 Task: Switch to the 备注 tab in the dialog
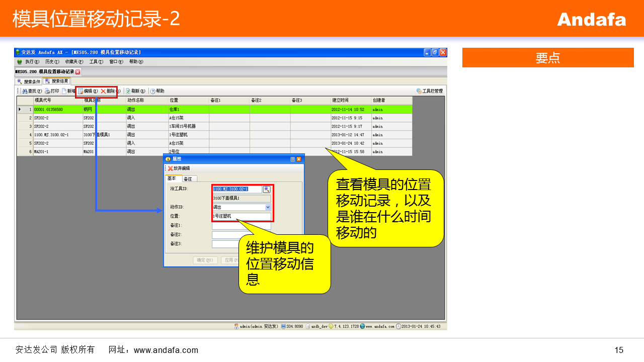[x=188, y=179]
